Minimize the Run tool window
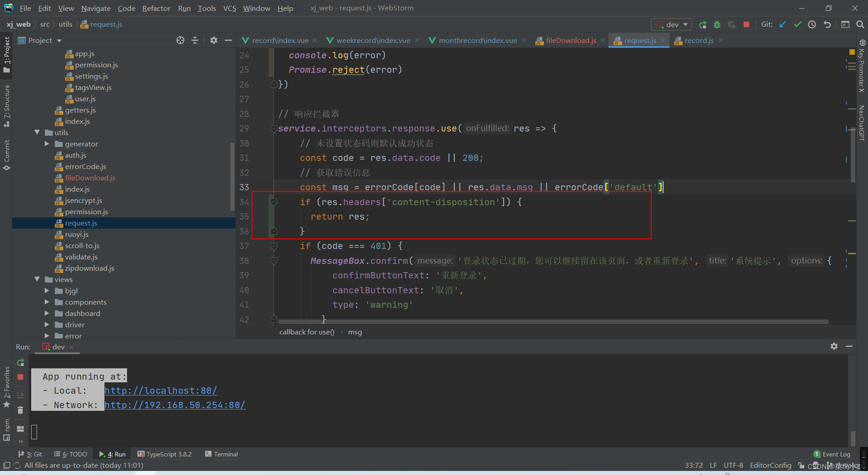This screenshot has height=475, width=868. coord(849,346)
